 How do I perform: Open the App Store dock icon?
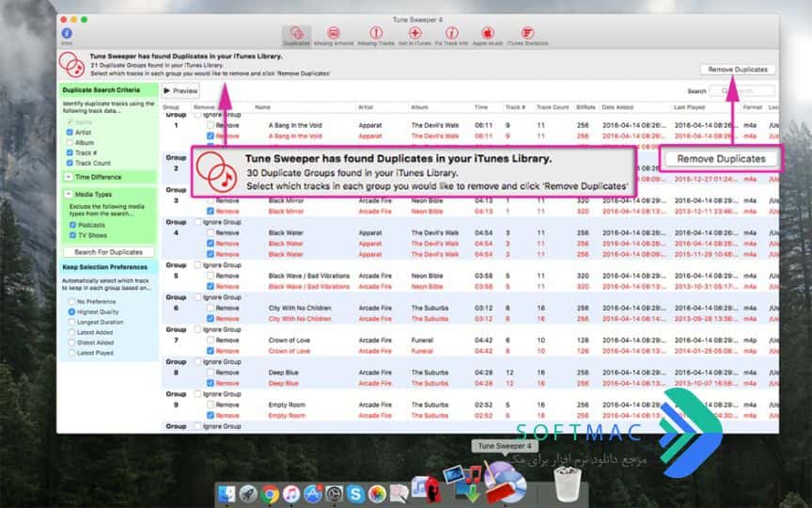(x=313, y=494)
